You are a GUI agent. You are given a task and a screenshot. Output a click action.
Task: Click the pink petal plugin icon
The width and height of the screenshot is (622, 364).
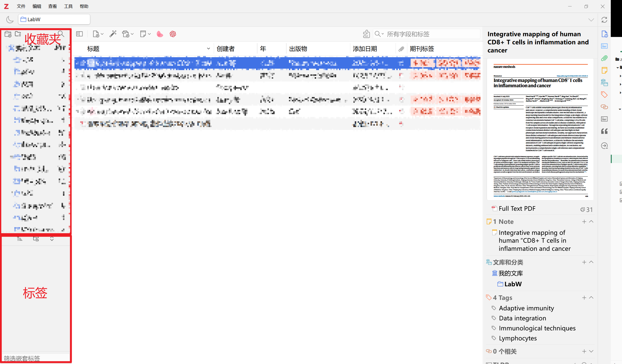pyautogui.click(x=160, y=34)
